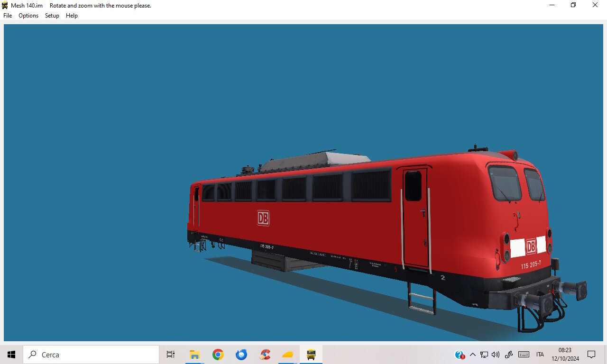Click the help tray icon with red badge

(x=460, y=355)
